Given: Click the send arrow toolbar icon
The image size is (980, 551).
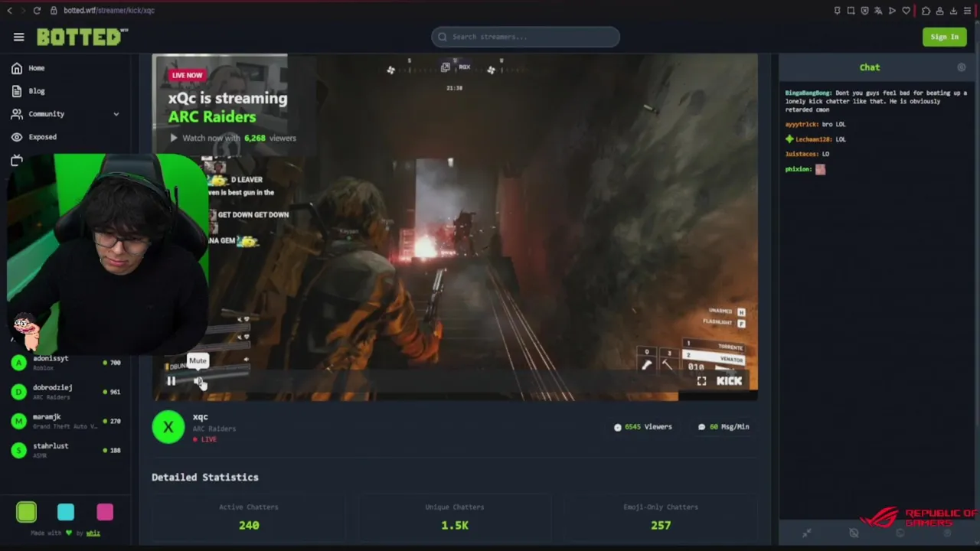Looking at the screenshot, I should (892, 11).
